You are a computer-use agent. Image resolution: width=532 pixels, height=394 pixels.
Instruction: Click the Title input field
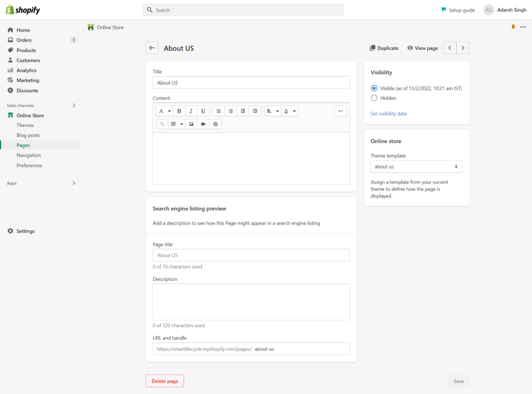click(x=251, y=83)
